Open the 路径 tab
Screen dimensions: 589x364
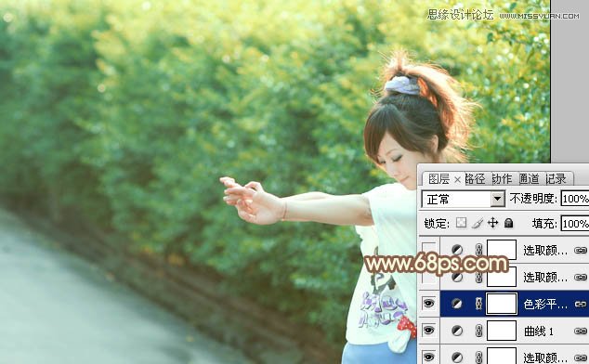[x=475, y=179]
